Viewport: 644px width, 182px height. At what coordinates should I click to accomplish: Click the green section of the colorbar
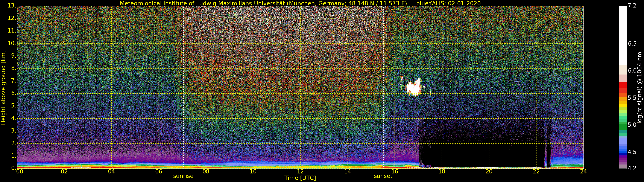click(x=623, y=127)
